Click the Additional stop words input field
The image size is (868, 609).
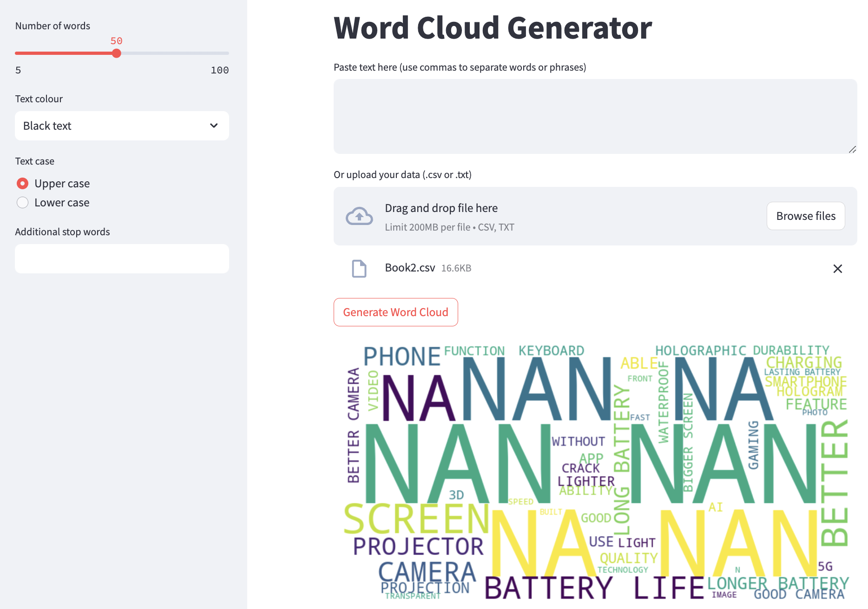[x=122, y=258]
